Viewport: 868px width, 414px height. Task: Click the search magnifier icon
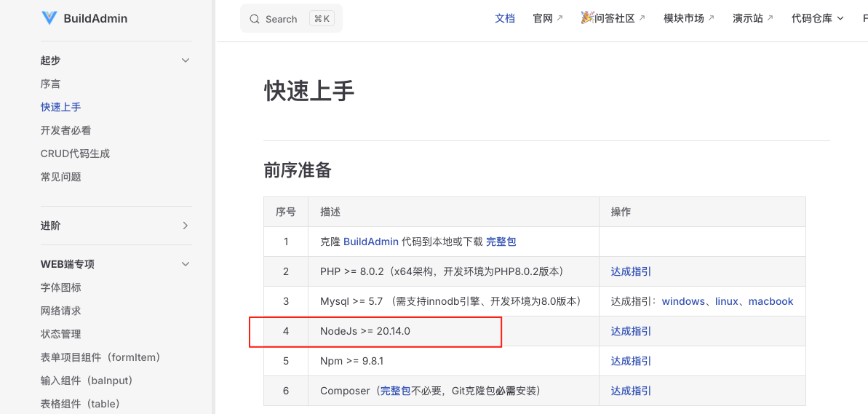(255, 19)
